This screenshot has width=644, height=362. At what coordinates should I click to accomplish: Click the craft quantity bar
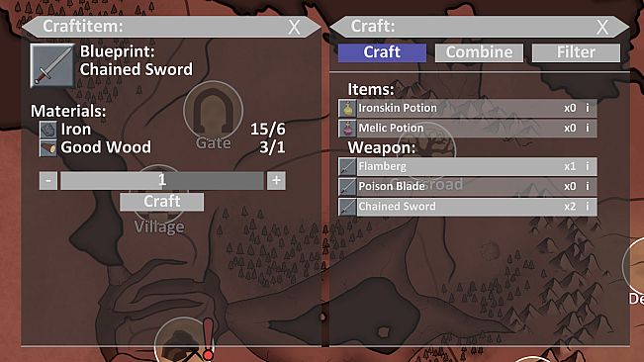coord(162,181)
